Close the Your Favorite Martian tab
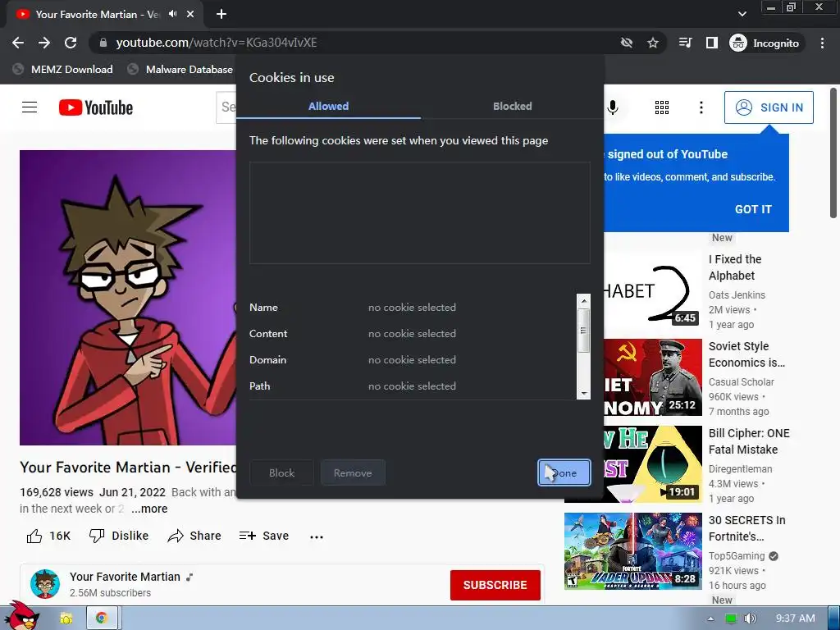Viewport: 840px width, 630px height. [190, 14]
